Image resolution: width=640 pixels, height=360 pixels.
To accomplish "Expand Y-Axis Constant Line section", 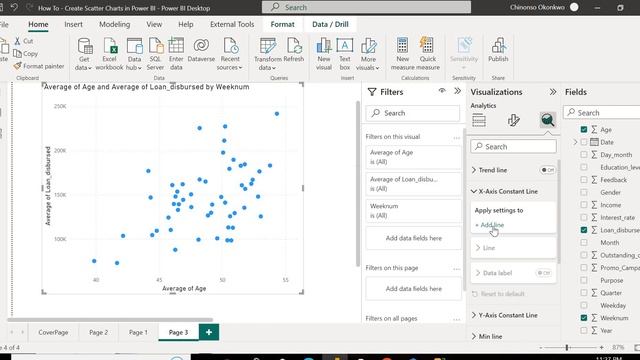I will point(474,315).
